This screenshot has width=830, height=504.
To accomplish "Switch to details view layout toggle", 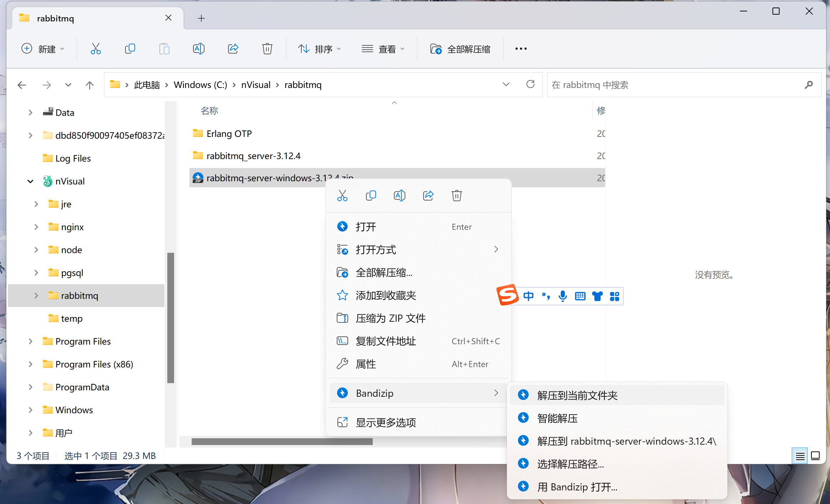I will (x=800, y=456).
